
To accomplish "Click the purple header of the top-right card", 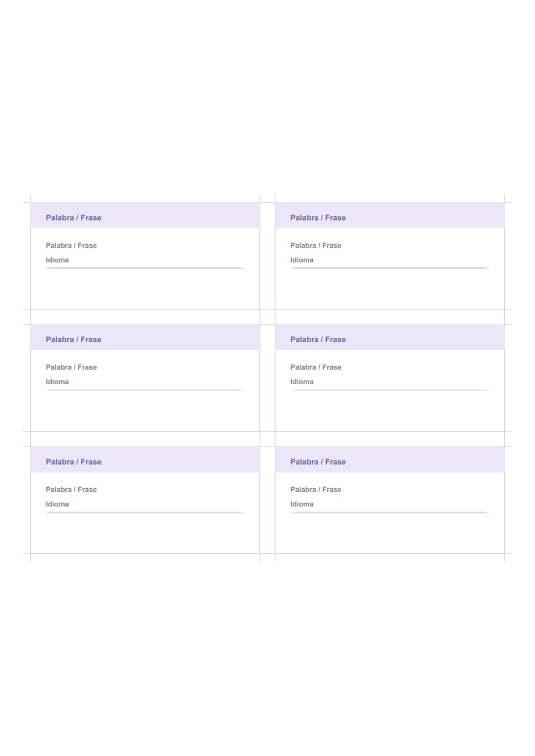I will pyautogui.click(x=389, y=215).
